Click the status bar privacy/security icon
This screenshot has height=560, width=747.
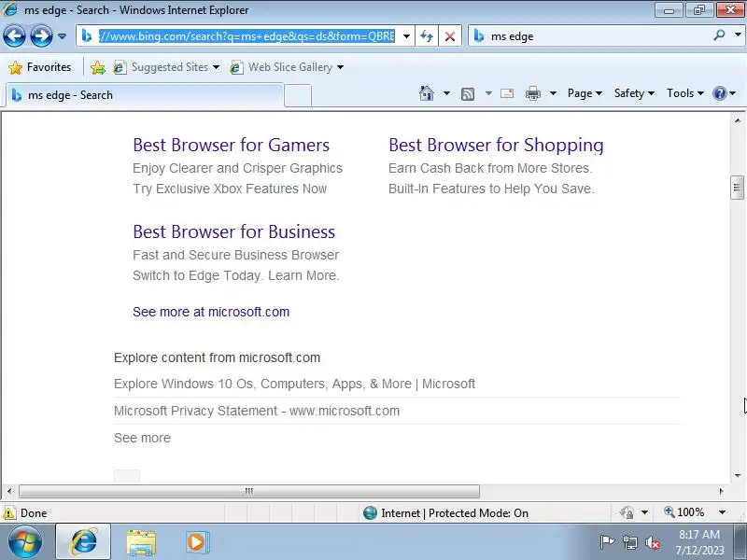click(627, 512)
